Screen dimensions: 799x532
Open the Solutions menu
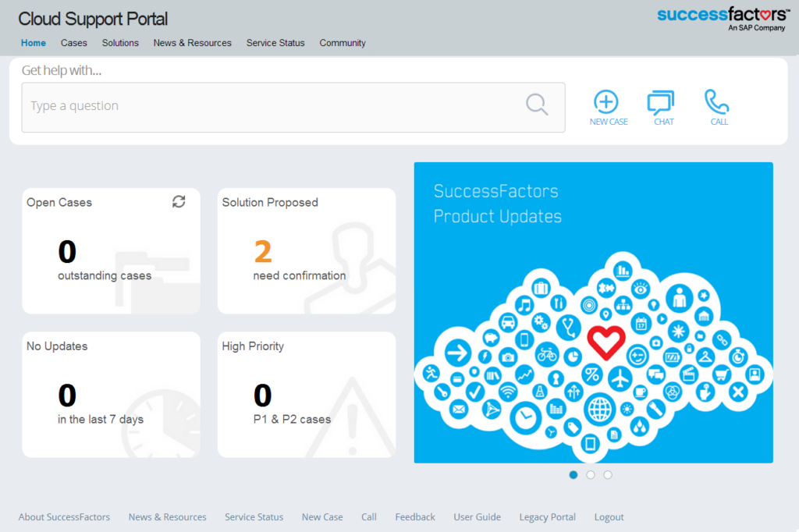click(120, 43)
